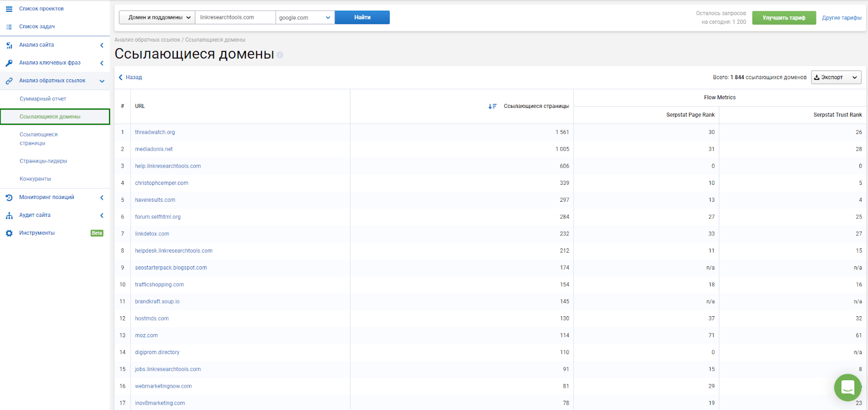The width and height of the screenshot is (868, 410).
Task: Open the Домен и поддомены dropdown
Action: [x=157, y=17]
